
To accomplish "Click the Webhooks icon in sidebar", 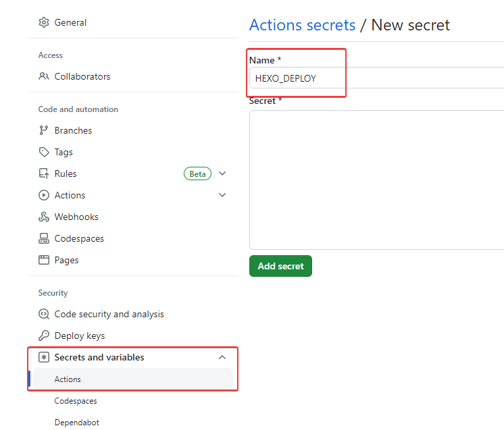I will tap(44, 217).
